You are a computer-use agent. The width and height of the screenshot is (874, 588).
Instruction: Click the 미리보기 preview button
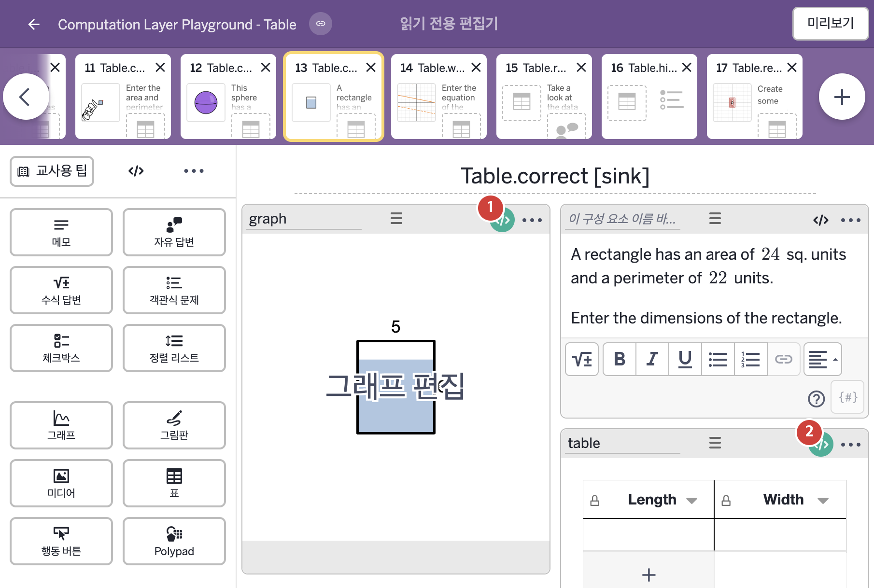pos(831,23)
